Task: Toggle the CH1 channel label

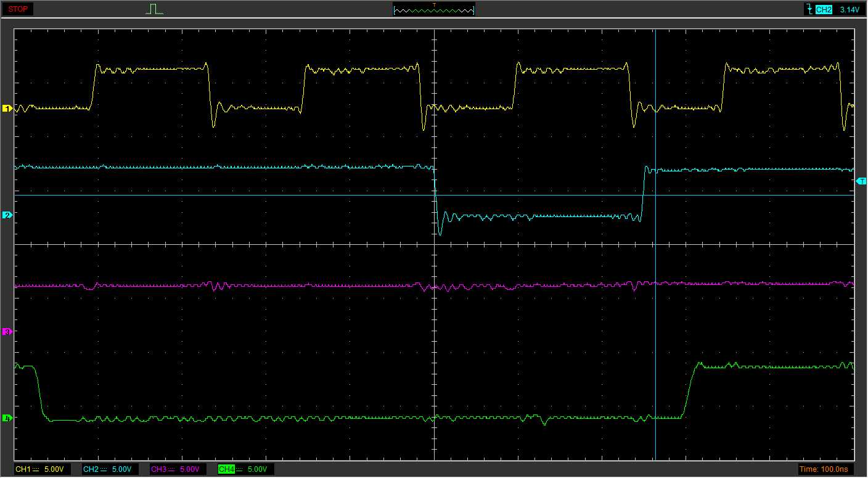Action: 23,469
